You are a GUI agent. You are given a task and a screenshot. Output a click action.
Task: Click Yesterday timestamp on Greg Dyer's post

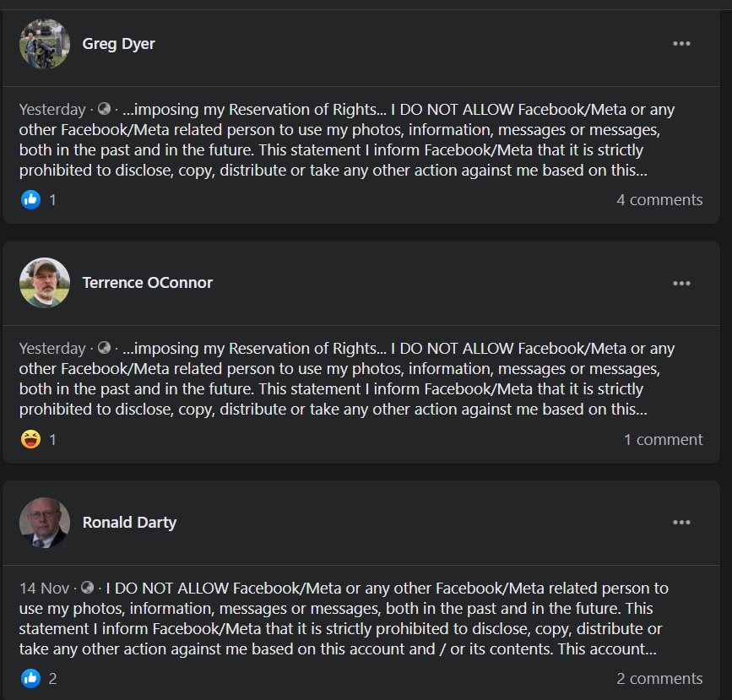[x=52, y=110]
